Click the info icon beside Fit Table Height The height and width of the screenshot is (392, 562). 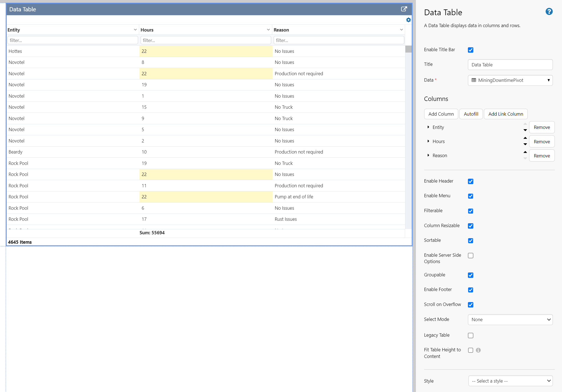click(x=478, y=350)
